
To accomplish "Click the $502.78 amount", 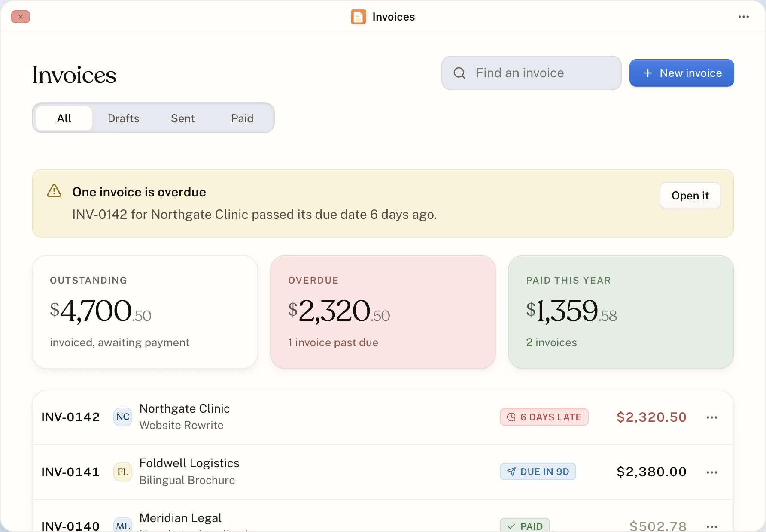I will pyautogui.click(x=658, y=526).
